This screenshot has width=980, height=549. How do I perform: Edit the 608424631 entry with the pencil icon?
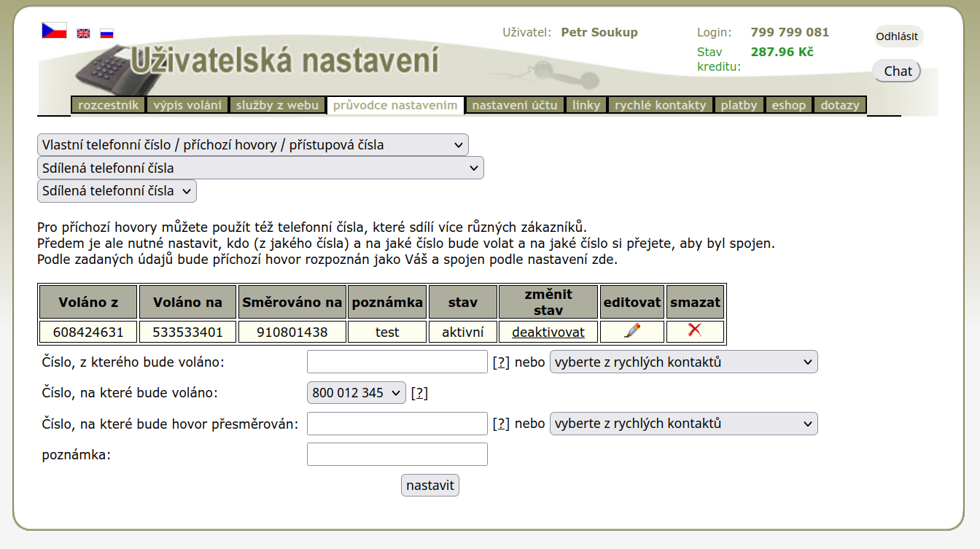(x=631, y=332)
